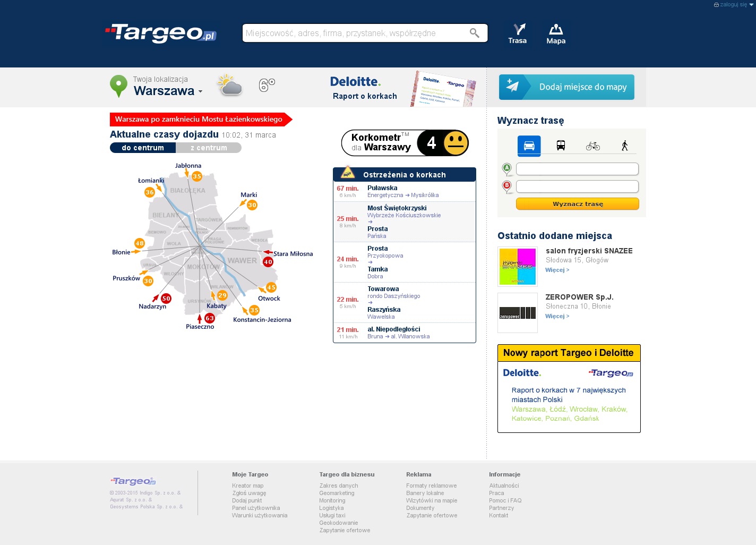The height and width of the screenshot is (545, 756).
Task: Click the route start point A field
Action: point(577,169)
